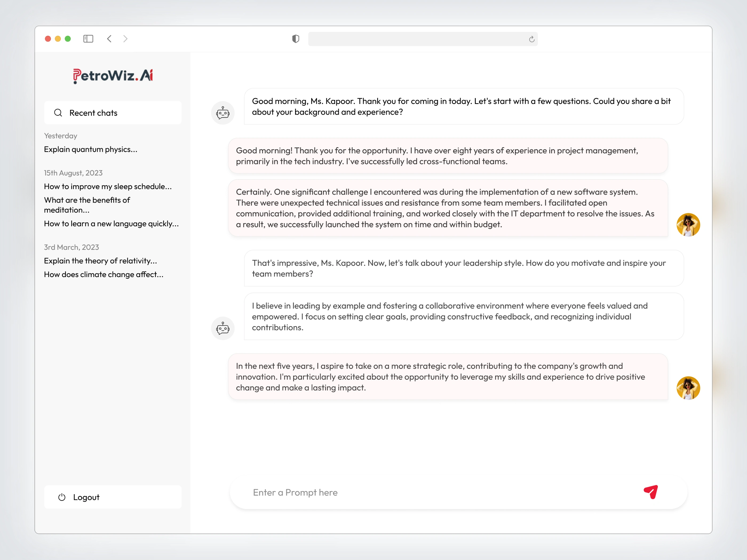
Task: Go back with the browser back arrow
Action: point(109,39)
